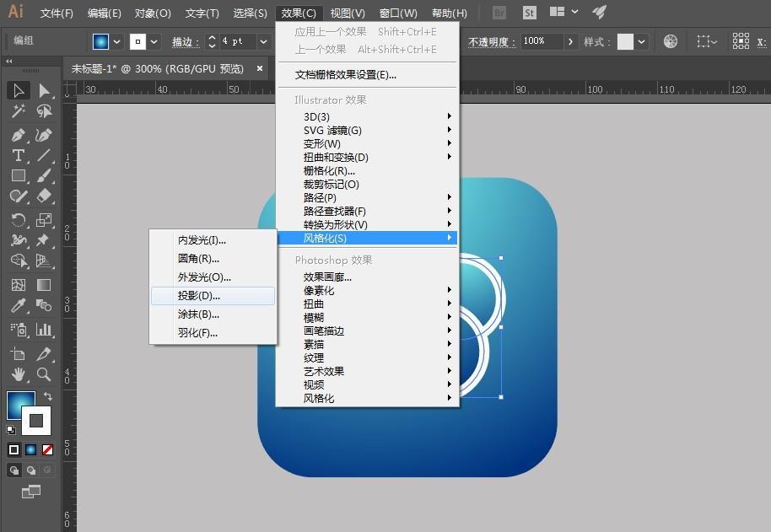Choose 内发光(I)... effect
The width and height of the screenshot is (771, 532).
213,240
